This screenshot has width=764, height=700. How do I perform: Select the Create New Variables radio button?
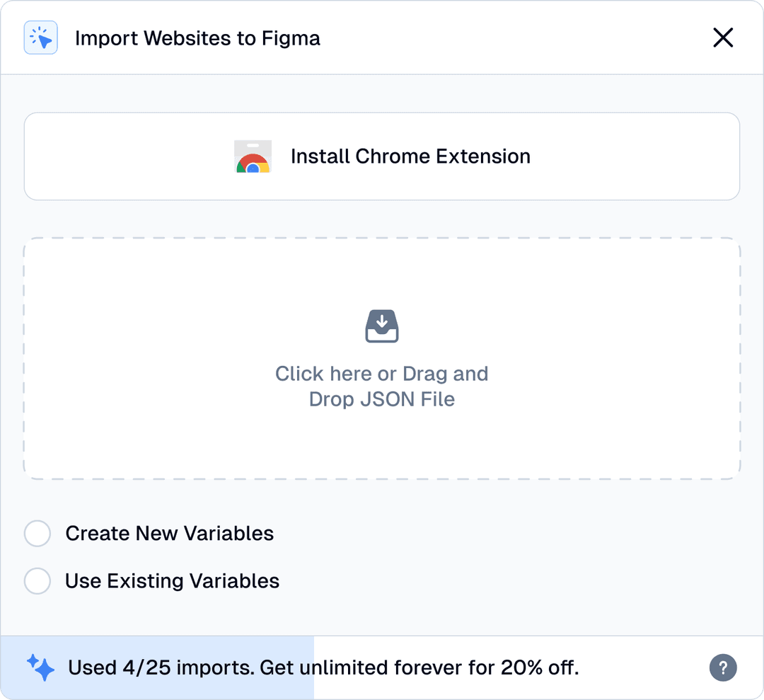point(37,533)
